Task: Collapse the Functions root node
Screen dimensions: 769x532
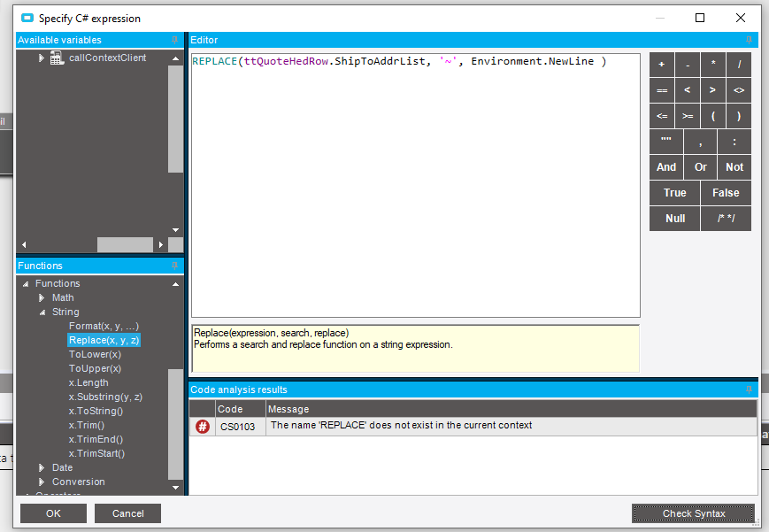Action: point(26,283)
